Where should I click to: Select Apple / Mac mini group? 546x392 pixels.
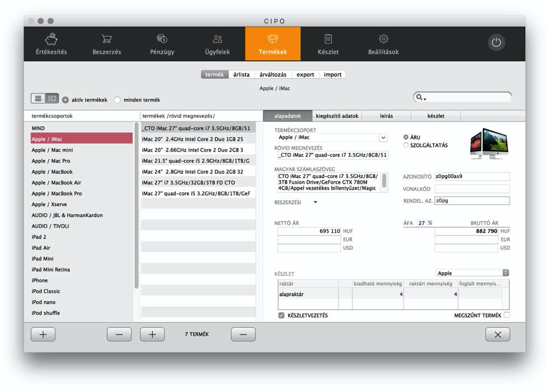(x=81, y=150)
